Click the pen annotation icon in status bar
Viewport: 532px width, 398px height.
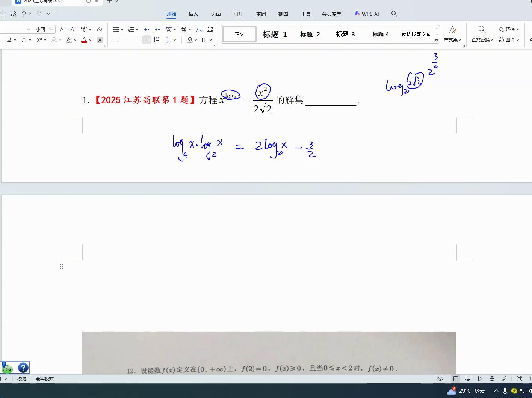click(x=504, y=378)
